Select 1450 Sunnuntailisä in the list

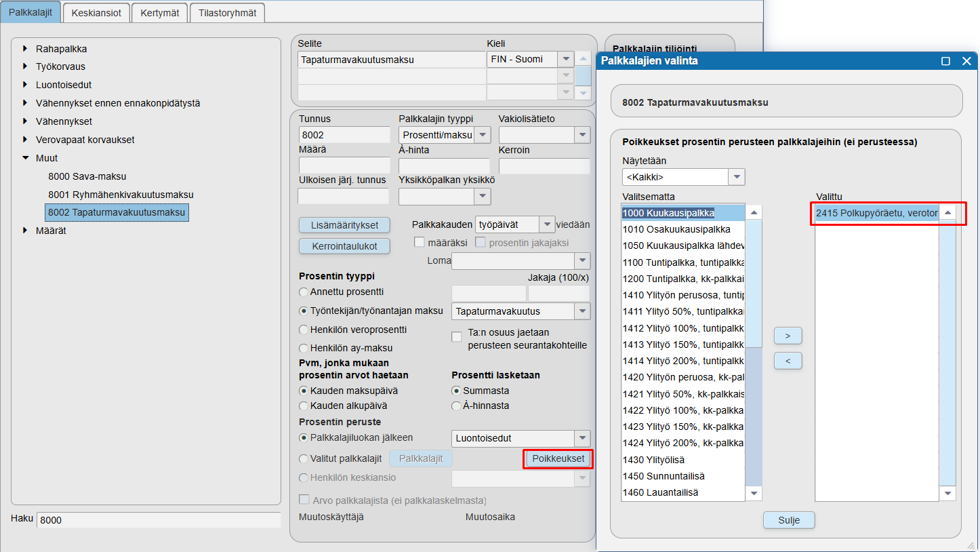coord(683,476)
